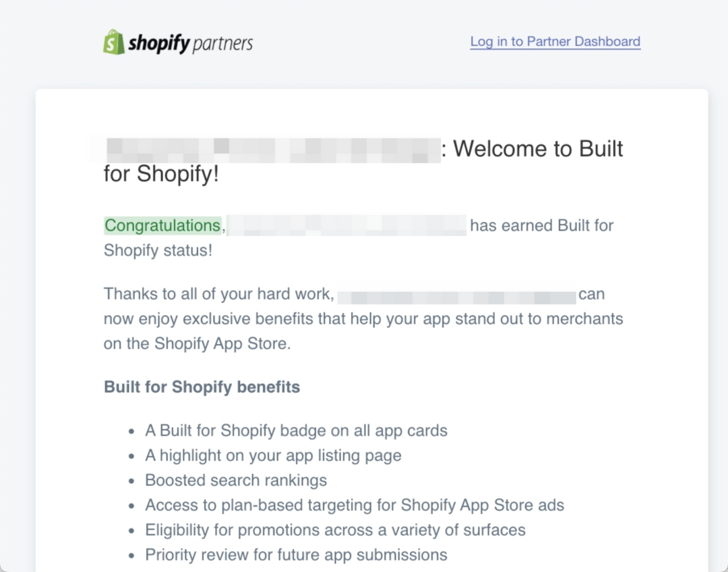Click the exclusive benefits sentence line
Viewport: 728px width, 572px height.
tap(363, 319)
